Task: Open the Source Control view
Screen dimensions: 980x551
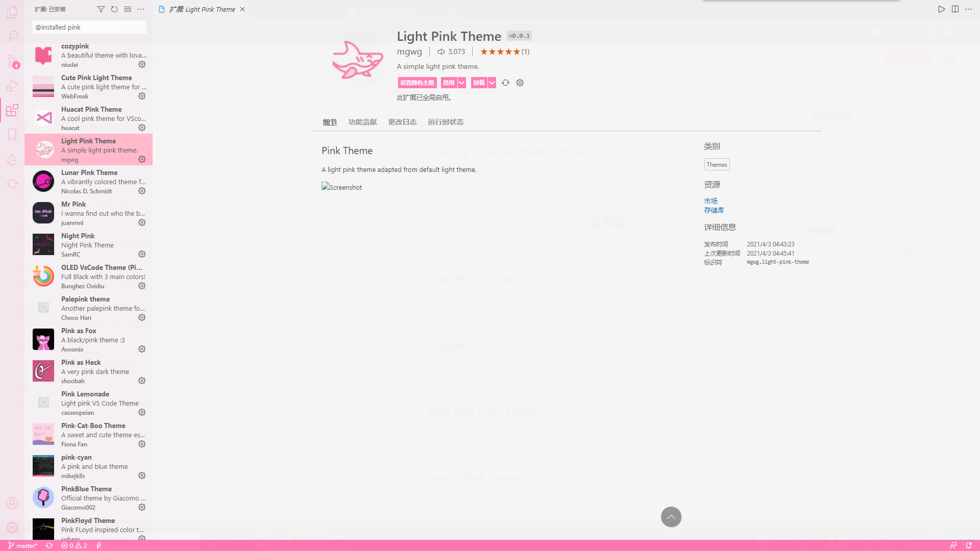Action: coord(12,61)
